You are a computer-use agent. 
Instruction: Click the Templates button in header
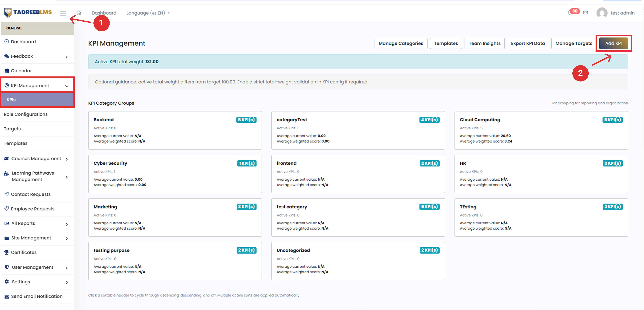click(446, 43)
